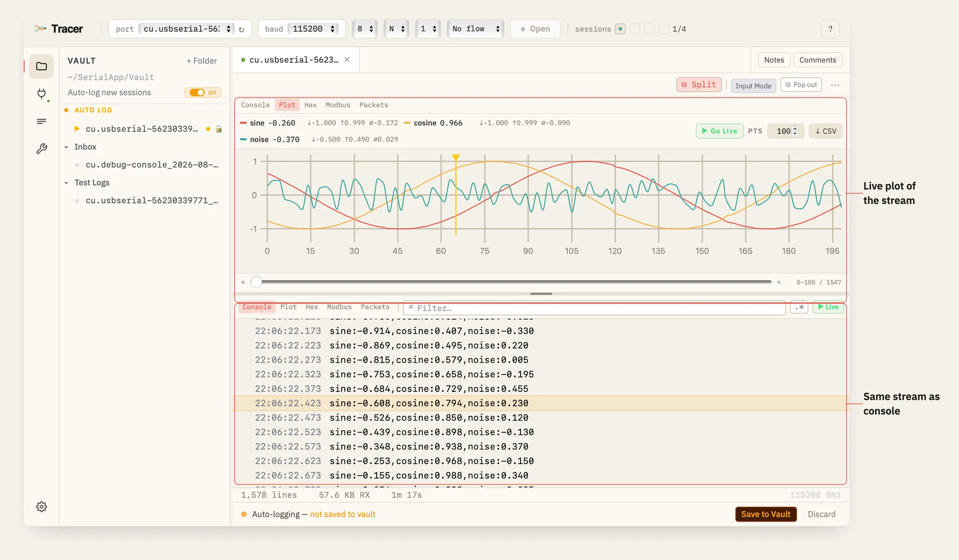Open the No flow control dropdown
Screen dimensions: 959x560
(476, 29)
